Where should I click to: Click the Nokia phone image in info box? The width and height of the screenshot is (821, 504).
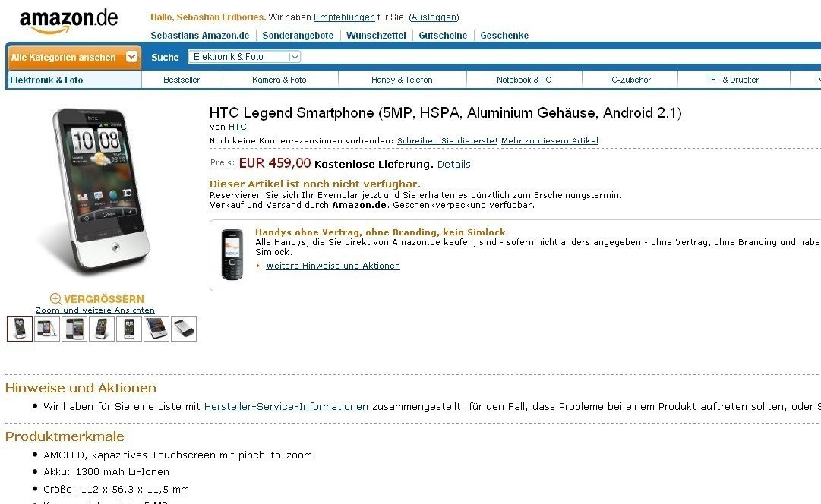click(x=232, y=254)
